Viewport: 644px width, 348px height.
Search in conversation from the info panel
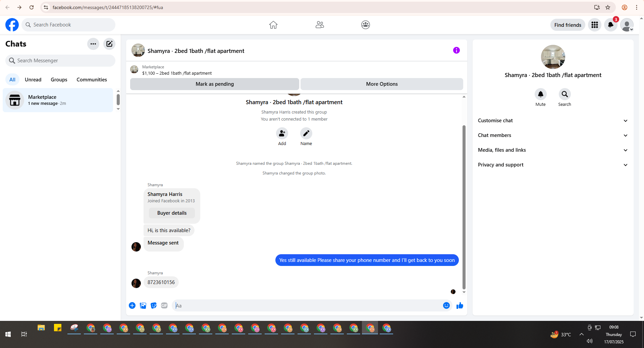coord(565,94)
